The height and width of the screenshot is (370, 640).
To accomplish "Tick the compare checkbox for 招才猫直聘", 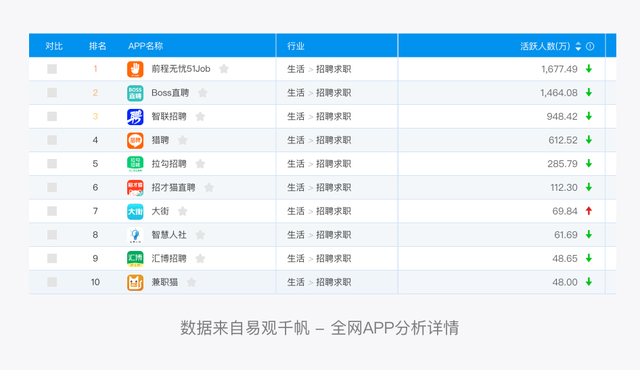I will pos(52,187).
